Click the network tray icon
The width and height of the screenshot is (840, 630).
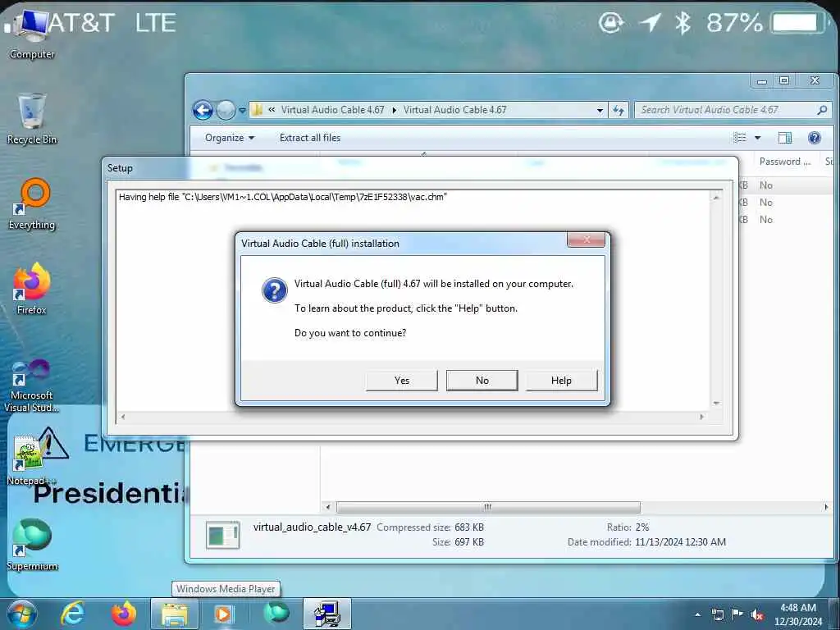(717, 614)
